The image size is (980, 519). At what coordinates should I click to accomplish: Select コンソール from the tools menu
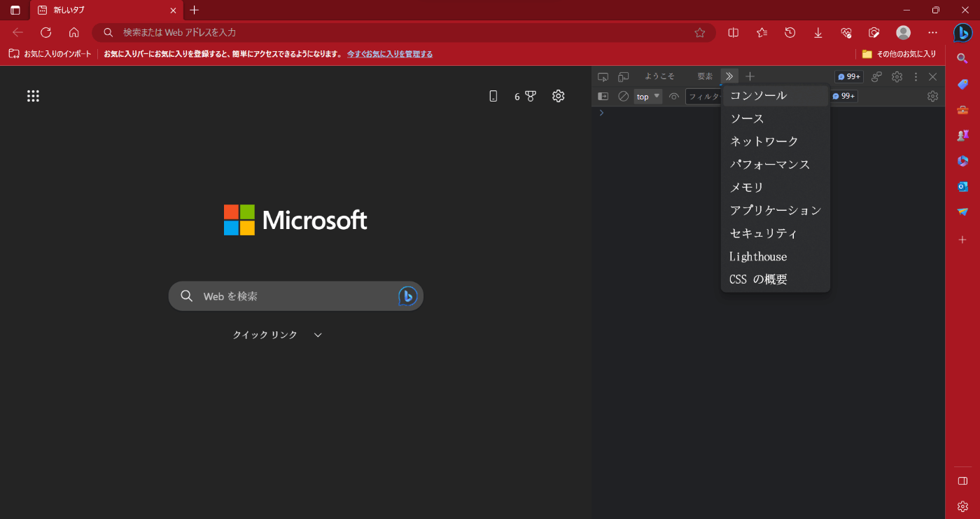[775, 95]
